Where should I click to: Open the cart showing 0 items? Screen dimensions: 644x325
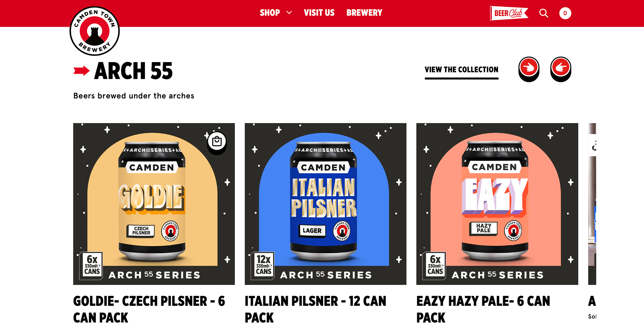coord(565,13)
